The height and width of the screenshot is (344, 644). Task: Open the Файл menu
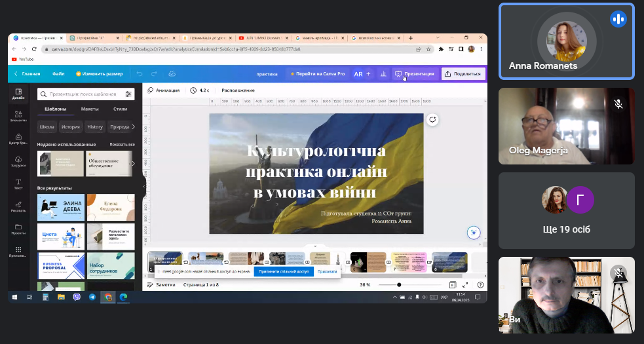[x=58, y=74]
